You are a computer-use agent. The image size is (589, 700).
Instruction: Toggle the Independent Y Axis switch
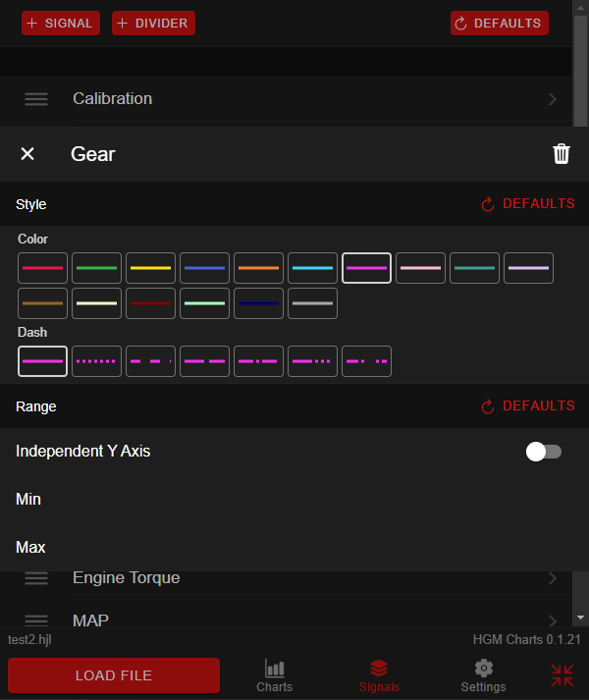(544, 452)
